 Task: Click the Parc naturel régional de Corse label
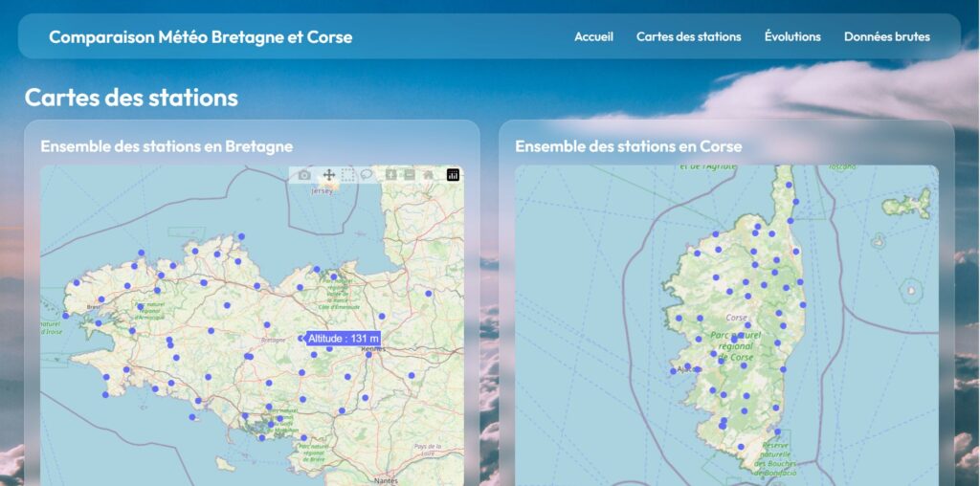click(736, 346)
